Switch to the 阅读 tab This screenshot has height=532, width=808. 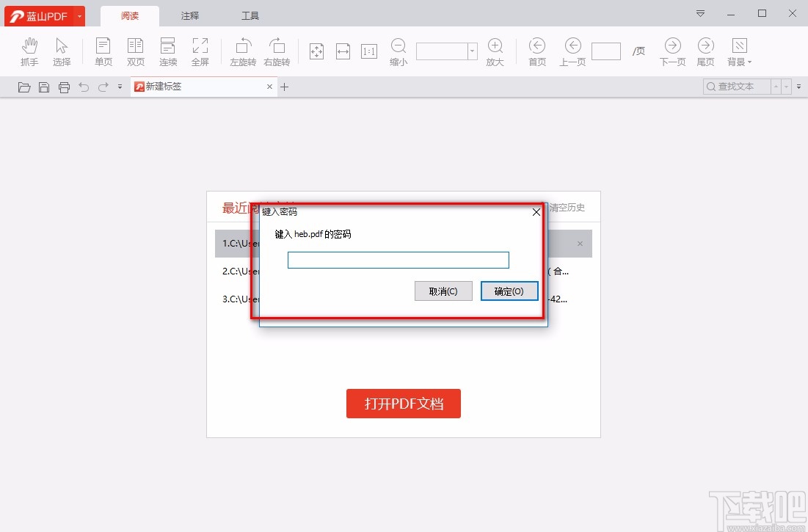click(130, 16)
